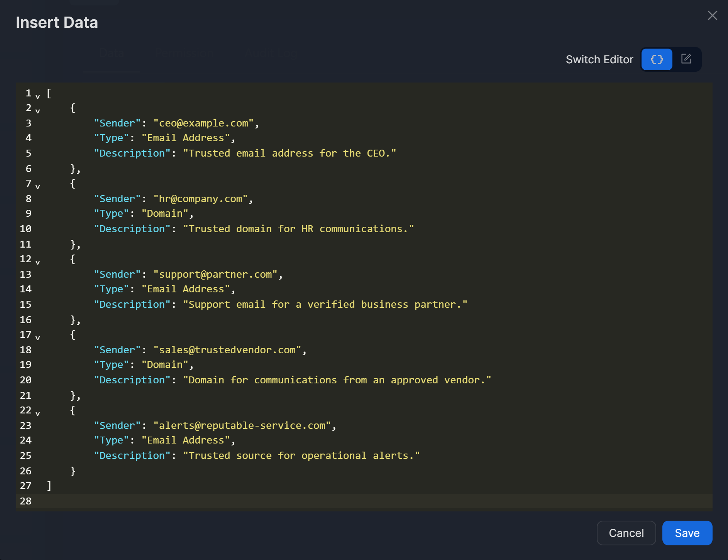Click the "support@partner.com" sender value
Image resolution: width=728 pixels, height=560 pixels.
click(215, 274)
